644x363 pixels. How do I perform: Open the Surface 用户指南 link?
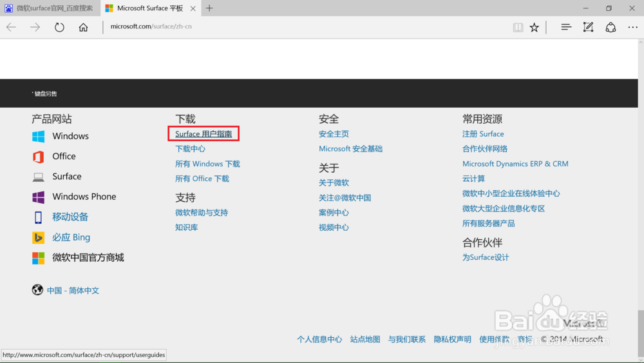[x=204, y=134]
